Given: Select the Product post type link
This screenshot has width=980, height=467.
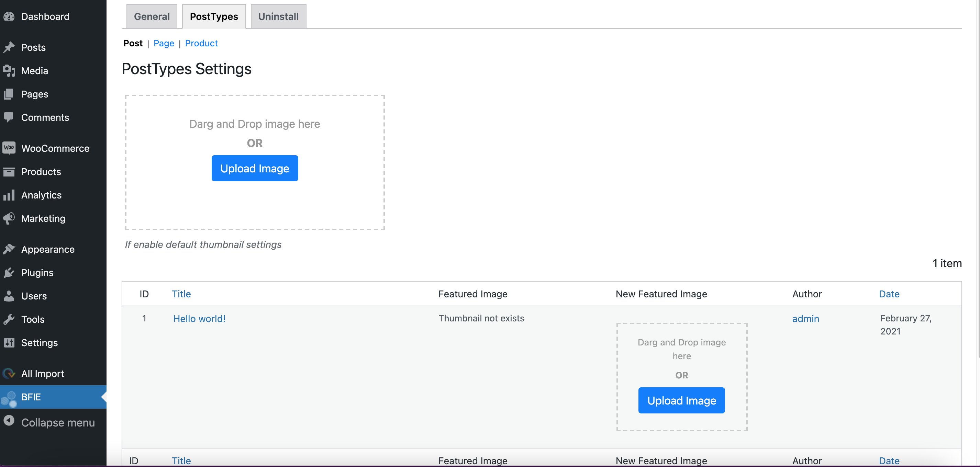Looking at the screenshot, I should (201, 43).
